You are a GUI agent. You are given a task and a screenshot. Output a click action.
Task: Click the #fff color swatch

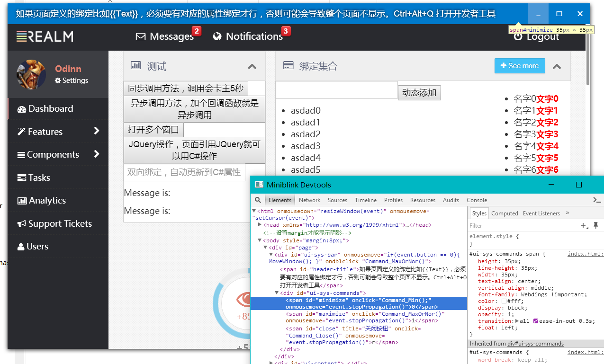[x=504, y=301]
